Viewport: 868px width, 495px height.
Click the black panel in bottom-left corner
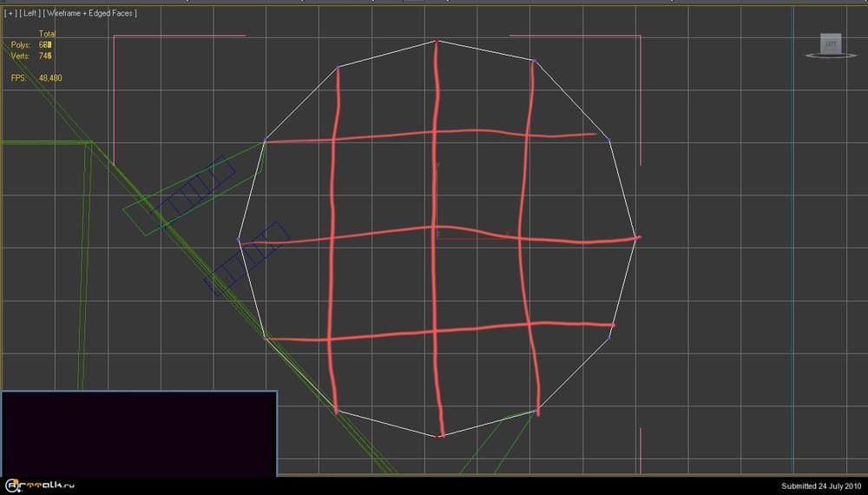139,432
